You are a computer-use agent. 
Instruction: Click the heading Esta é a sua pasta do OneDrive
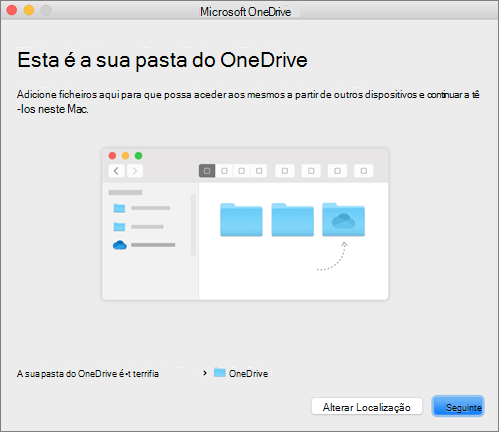[x=162, y=60]
